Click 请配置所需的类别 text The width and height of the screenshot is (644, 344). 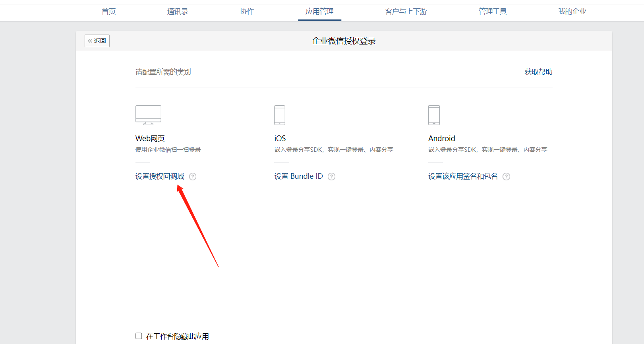pyautogui.click(x=163, y=72)
